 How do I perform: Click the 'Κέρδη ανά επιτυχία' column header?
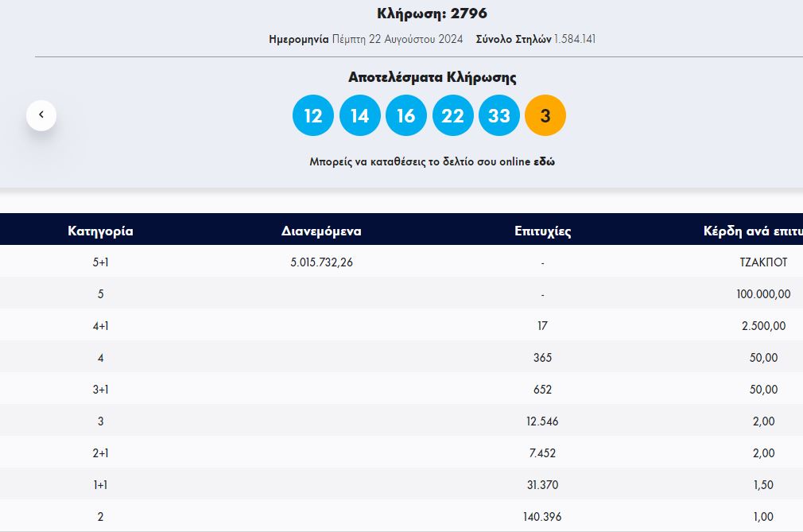pyautogui.click(x=752, y=231)
